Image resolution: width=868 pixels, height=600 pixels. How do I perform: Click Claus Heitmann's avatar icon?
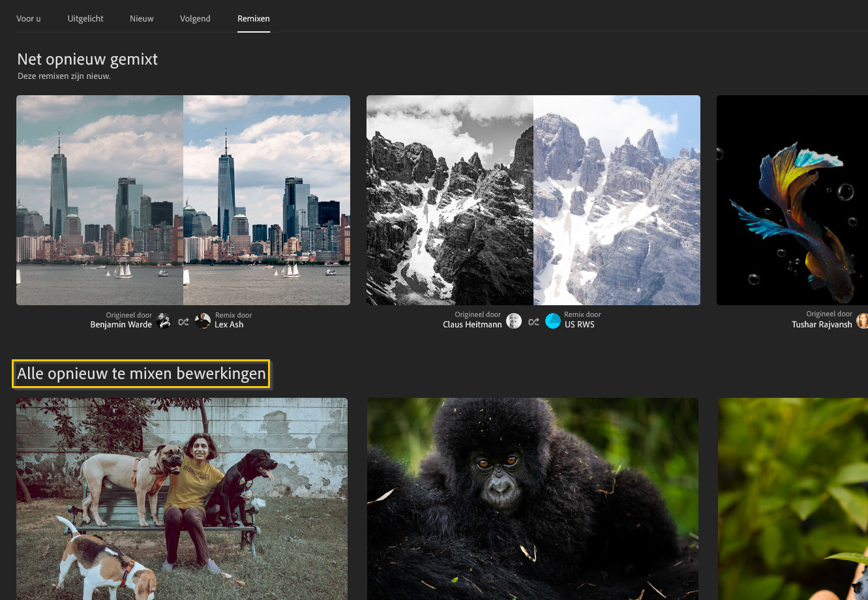514,321
